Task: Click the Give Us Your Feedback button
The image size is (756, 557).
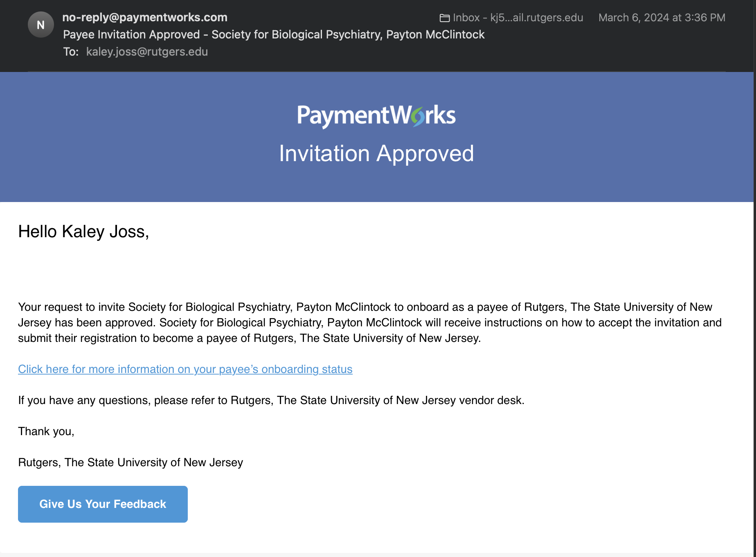Action: pos(103,504)
